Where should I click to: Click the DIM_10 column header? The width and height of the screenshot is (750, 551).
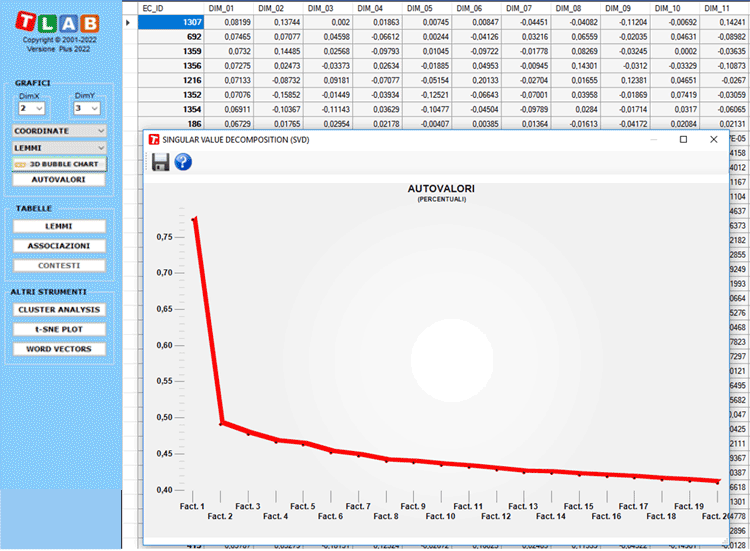675,9
